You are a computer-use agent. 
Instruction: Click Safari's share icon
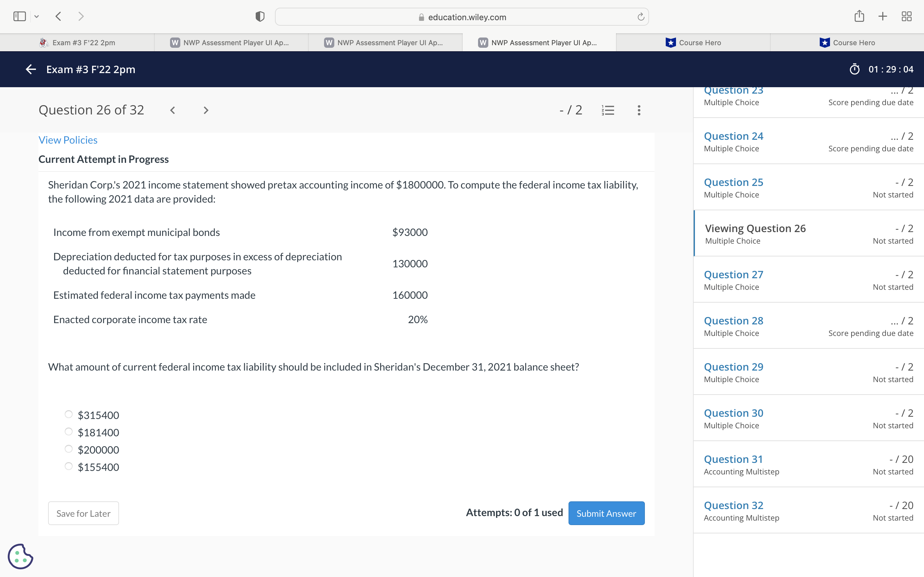(859, 16)
